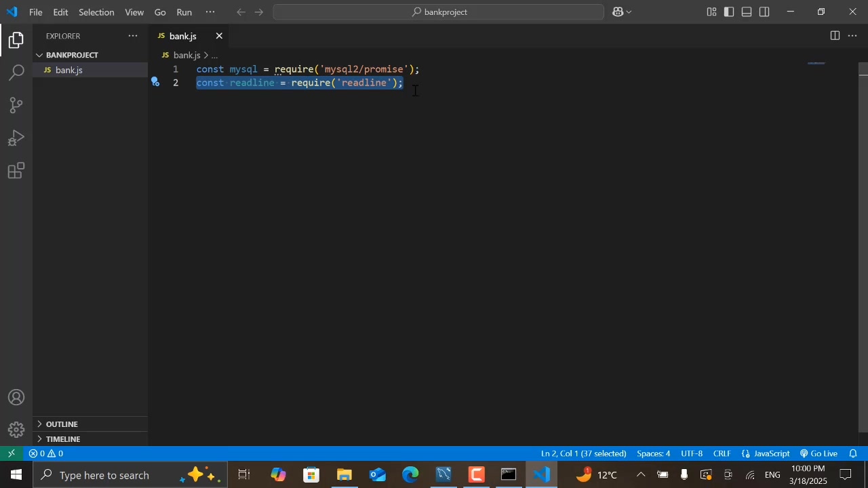
Task: Open the View menu
Action: [134, 12]
